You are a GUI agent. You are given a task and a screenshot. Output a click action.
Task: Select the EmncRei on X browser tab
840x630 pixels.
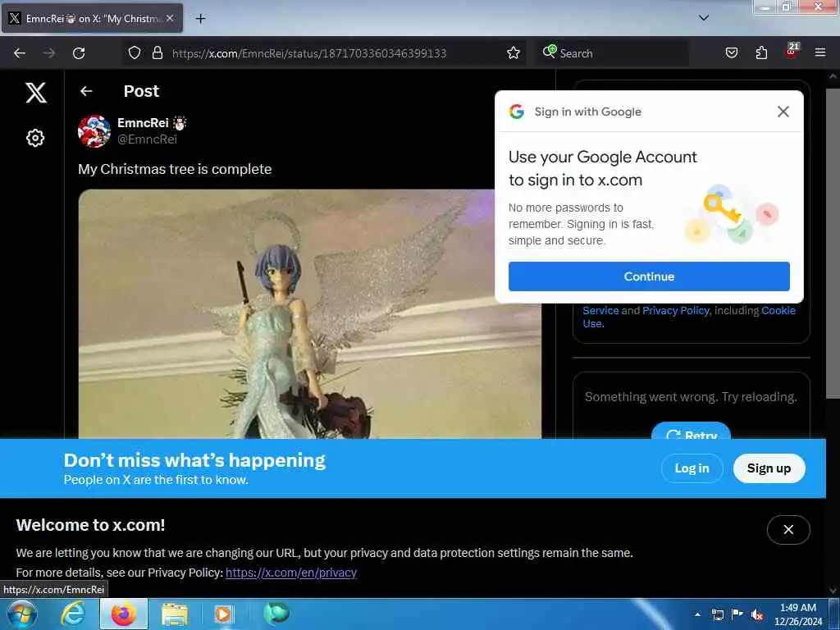(x=92, y=18)
